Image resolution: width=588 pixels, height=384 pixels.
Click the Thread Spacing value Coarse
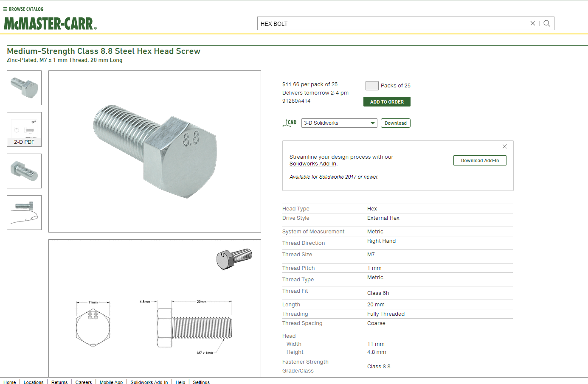tap(376, 323)
